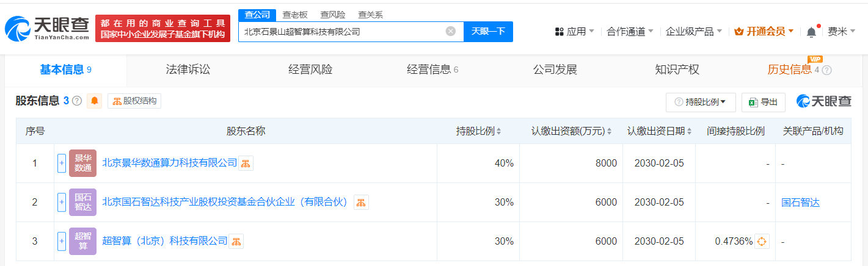Expand the 企业级产品 menu

point(693,32)
